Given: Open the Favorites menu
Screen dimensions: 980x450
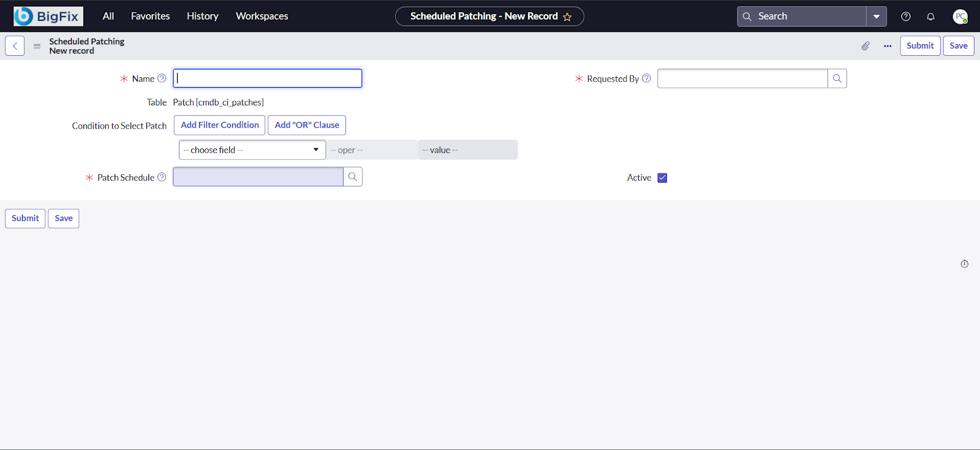Looking at the screenshot, I should [151, 17].
